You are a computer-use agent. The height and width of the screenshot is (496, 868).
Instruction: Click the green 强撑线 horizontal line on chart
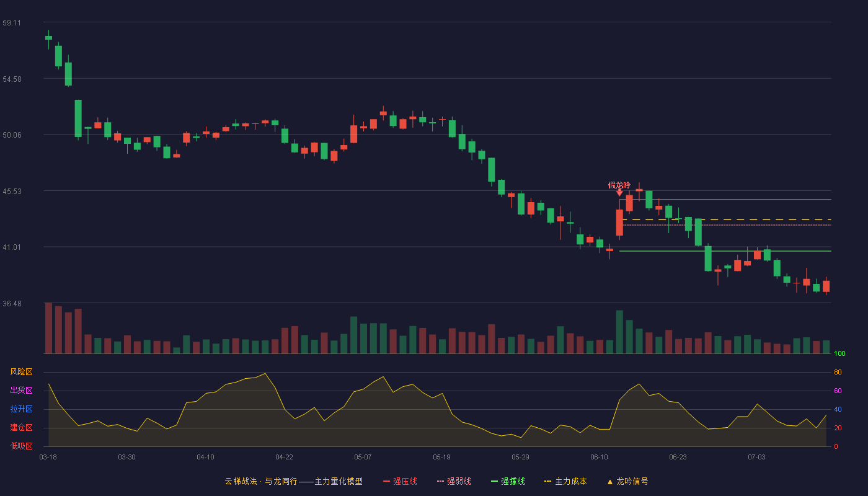coord(725,251)
